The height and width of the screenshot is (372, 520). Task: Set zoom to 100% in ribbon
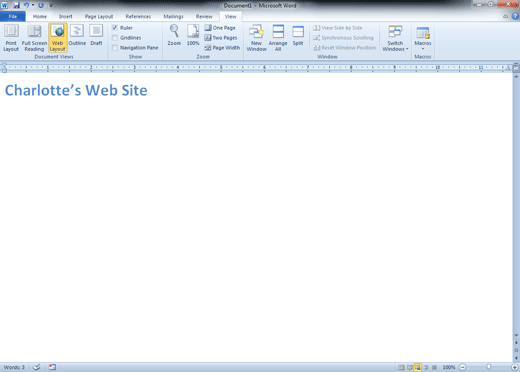pos(193,35)
